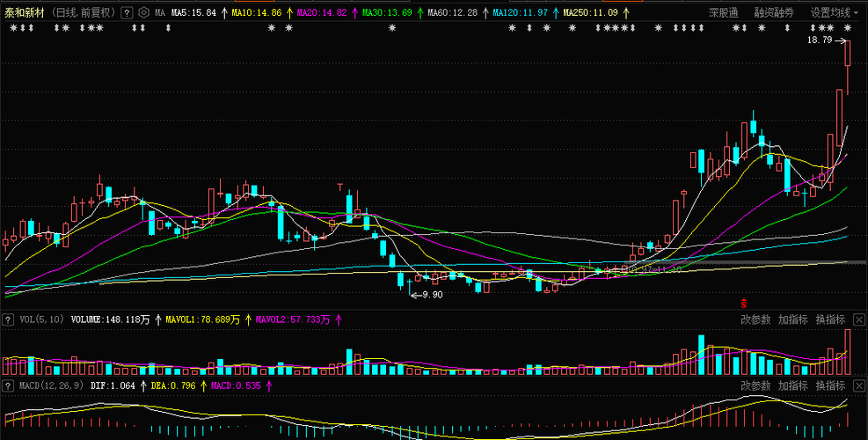Select the MA20:14.82 label
This screenshot has width=868, height=440.
coord(322,12)
